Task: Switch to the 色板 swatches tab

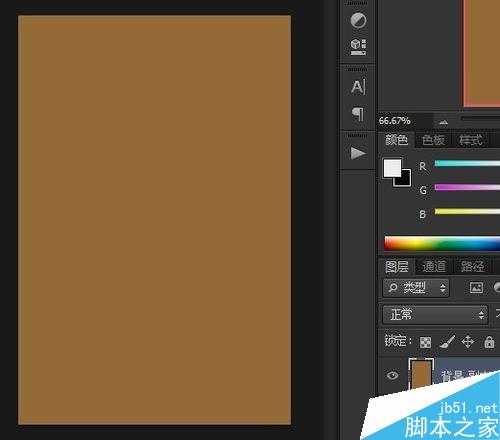Action: [433, 140]
